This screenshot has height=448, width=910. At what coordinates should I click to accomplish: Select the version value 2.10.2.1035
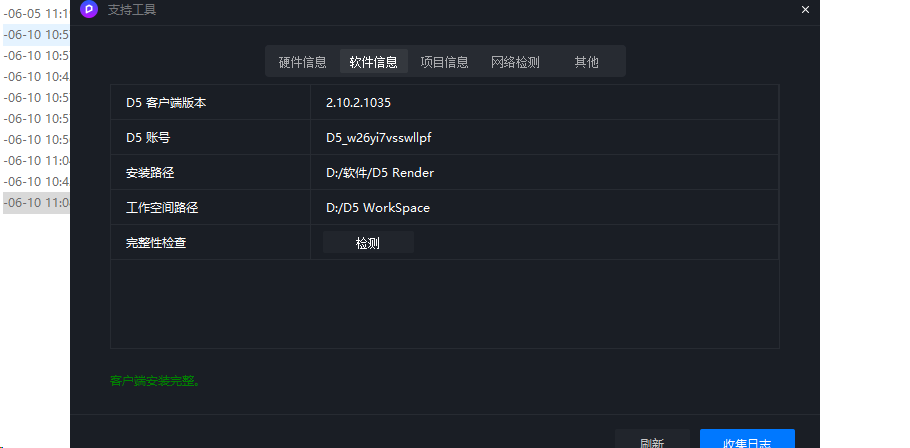pos(358,103)
